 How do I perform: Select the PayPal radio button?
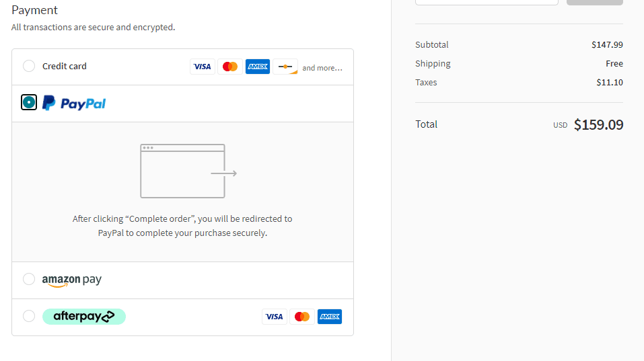pos(29,103)
